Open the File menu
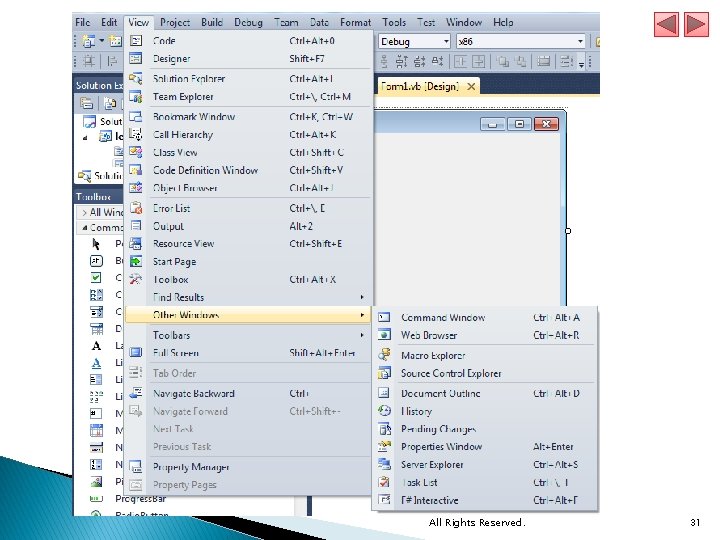720x540 pixels. coord(83,22)
